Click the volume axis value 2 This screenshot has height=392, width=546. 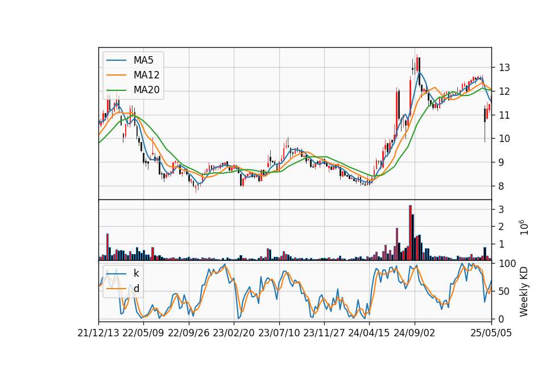coord(502,227)
